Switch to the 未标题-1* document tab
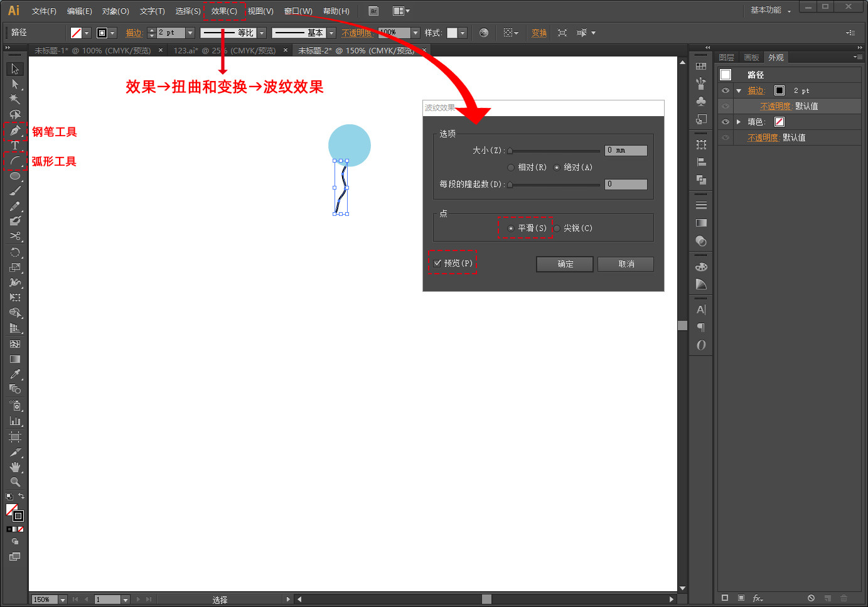This screenshot has height=607, width=868. [x=93, y=50]
